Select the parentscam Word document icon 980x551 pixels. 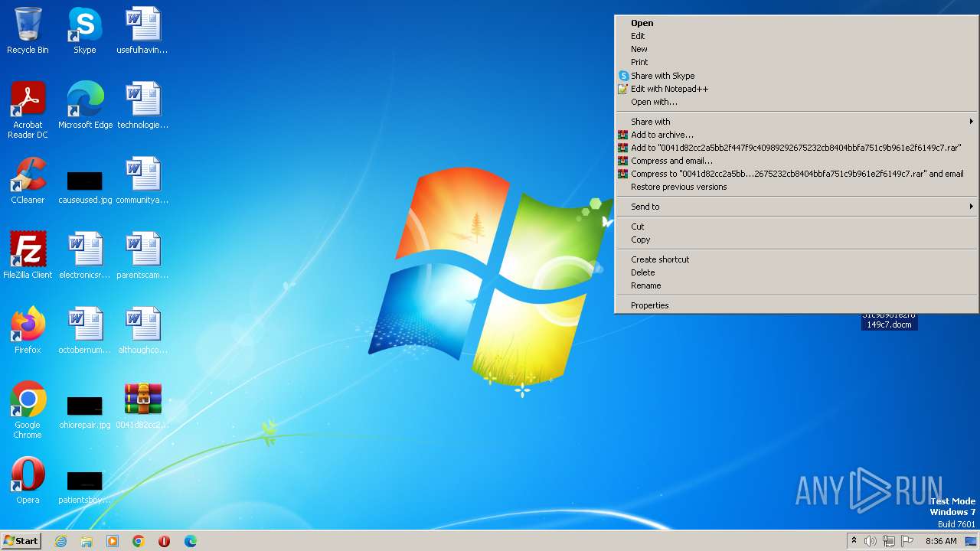[142, 256]
